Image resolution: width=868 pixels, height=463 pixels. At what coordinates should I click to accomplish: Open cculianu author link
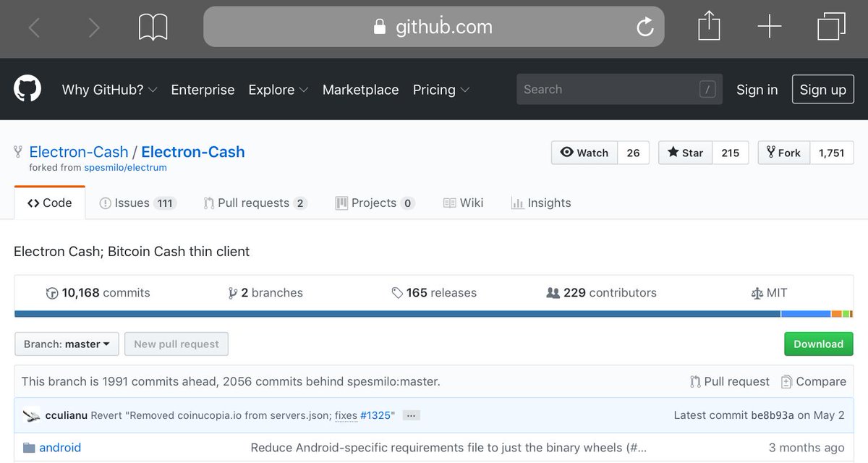point(67,415)
